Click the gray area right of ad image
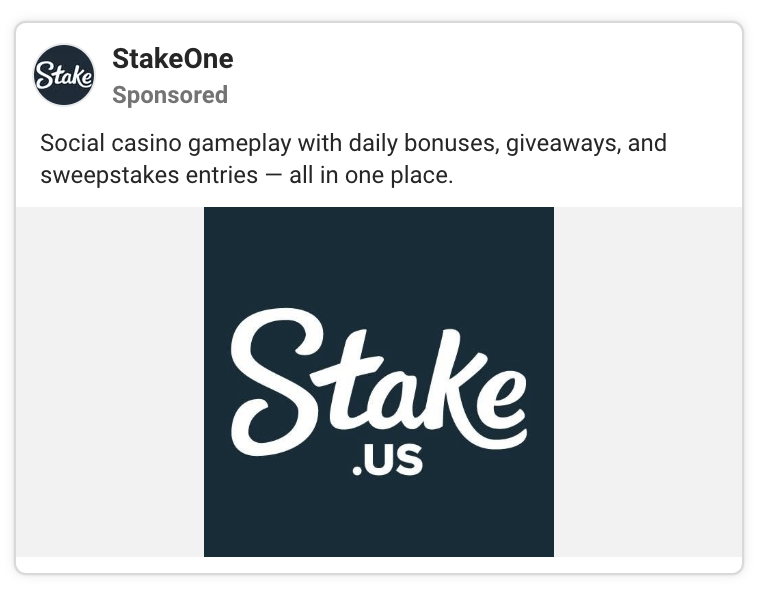The width and height of the screenshot is (764, 590). 647,381
